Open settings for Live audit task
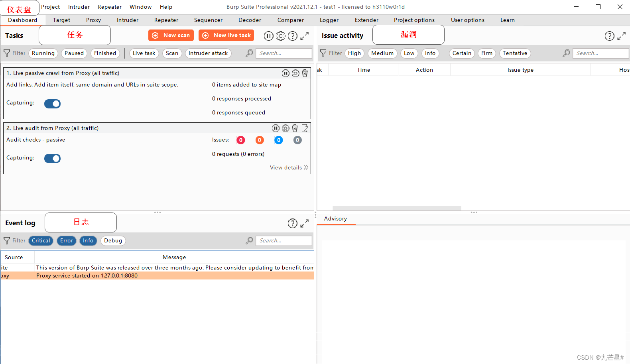This screenshot has width=630, height=364. [285, 128]
